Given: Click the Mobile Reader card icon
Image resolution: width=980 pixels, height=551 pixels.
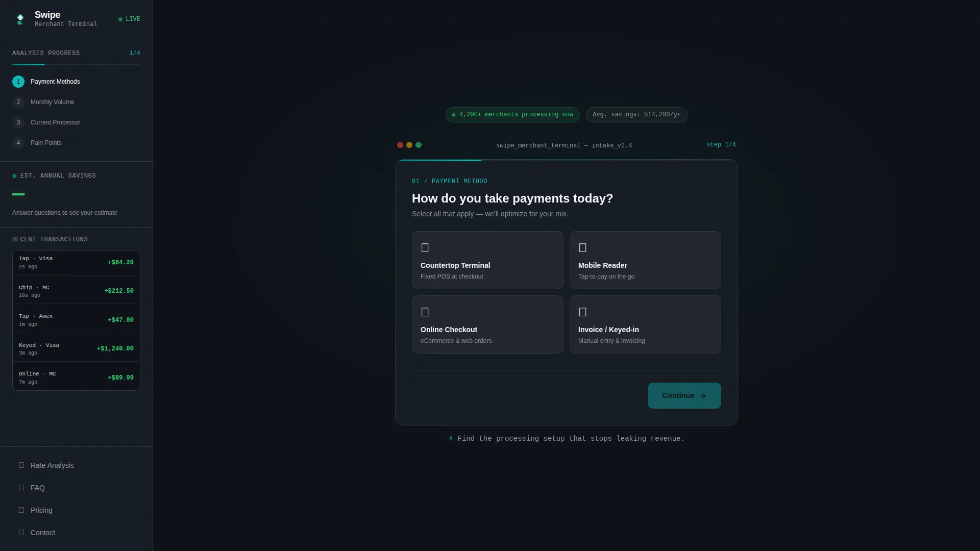Looking at the screenshot, I should coord(582,248).
